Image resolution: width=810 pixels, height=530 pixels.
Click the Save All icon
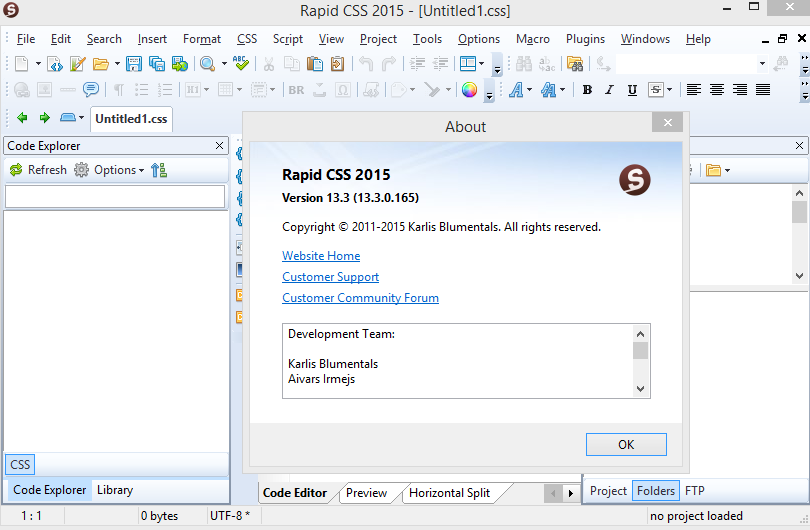click(x=157, y=64)
